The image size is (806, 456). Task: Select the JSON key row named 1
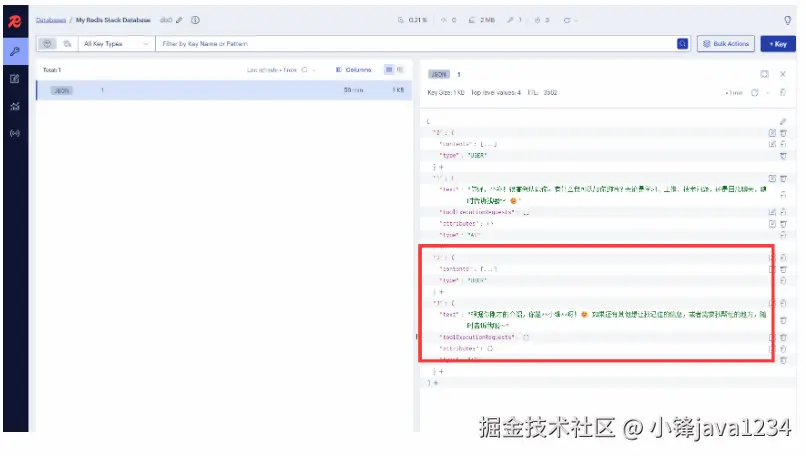pyautogui.click(x=224, y=90)
